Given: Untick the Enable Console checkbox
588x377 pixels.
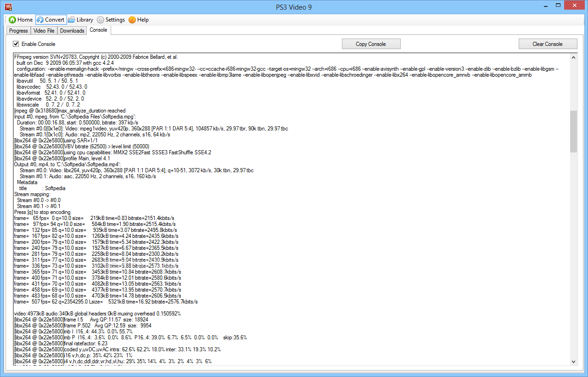Looking at the screenshot, I should click(x=16, y=44).
